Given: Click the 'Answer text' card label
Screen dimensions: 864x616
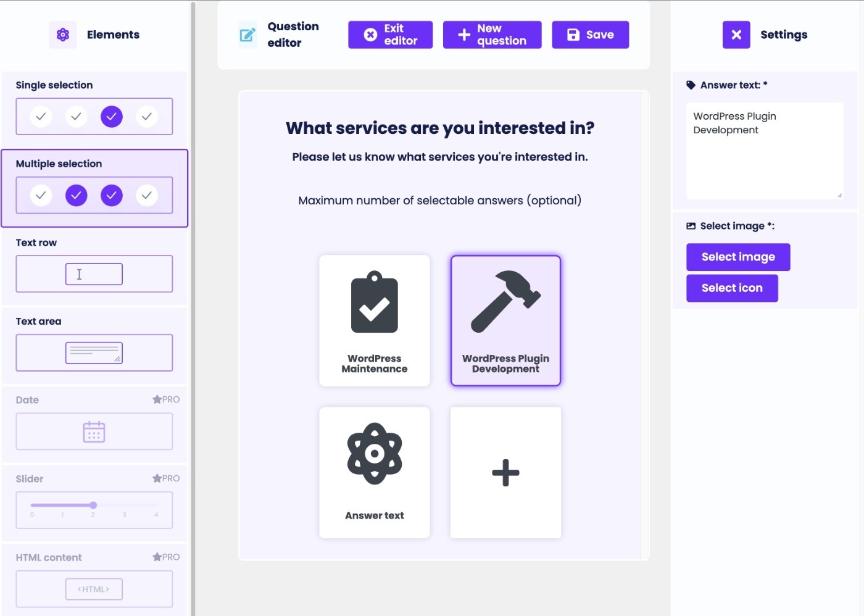Looking at the screenshot, I should [x=375, y=515].
